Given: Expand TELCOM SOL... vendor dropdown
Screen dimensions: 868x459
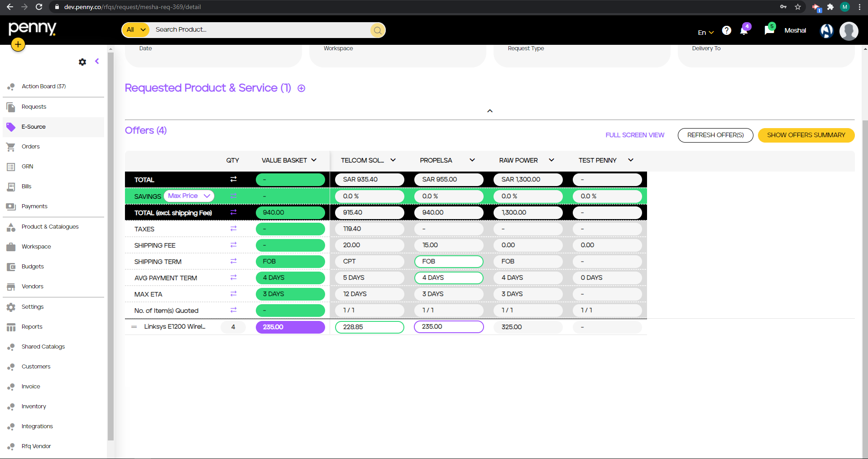Looking at the screenshot, I should [x=393, y=160].
